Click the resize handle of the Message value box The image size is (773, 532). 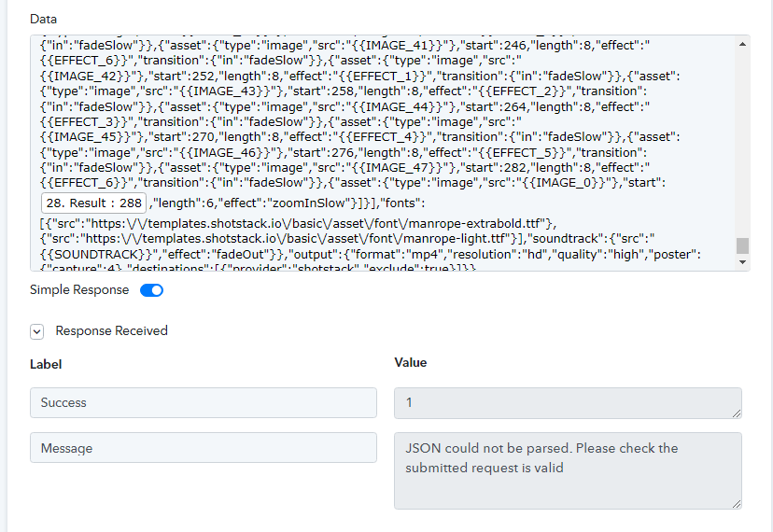click(737, 504)
